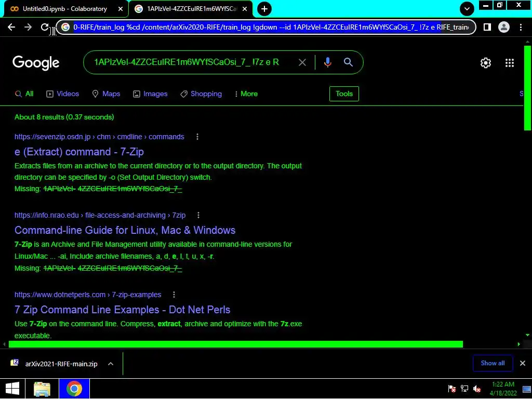Image resolution: width=532 pixels, height=399 pixels.
Task: Click the Tools button
Action: (344, 94)
